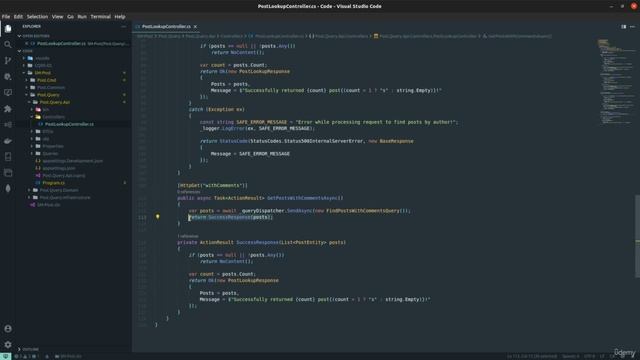Image resolution: width=640 pixels, height=360 pixels.
Task: Open the Extensions view
Action: coord(8,109)
